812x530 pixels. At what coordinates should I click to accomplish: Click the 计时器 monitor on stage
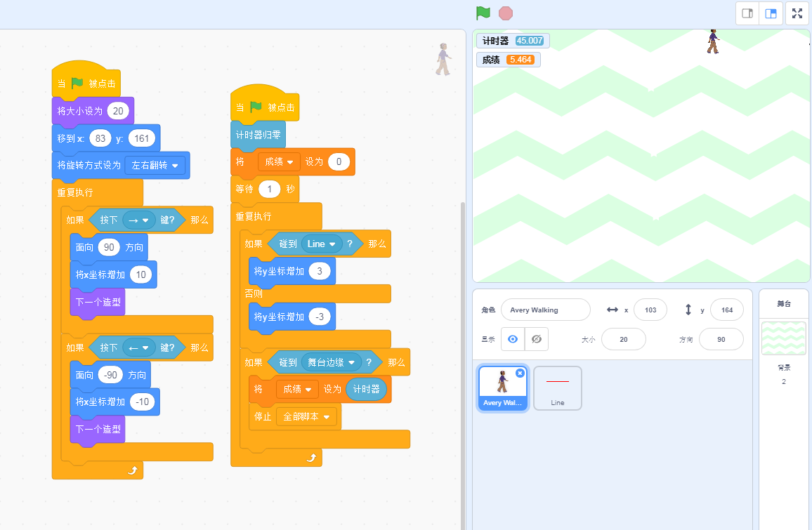[513, 41]
